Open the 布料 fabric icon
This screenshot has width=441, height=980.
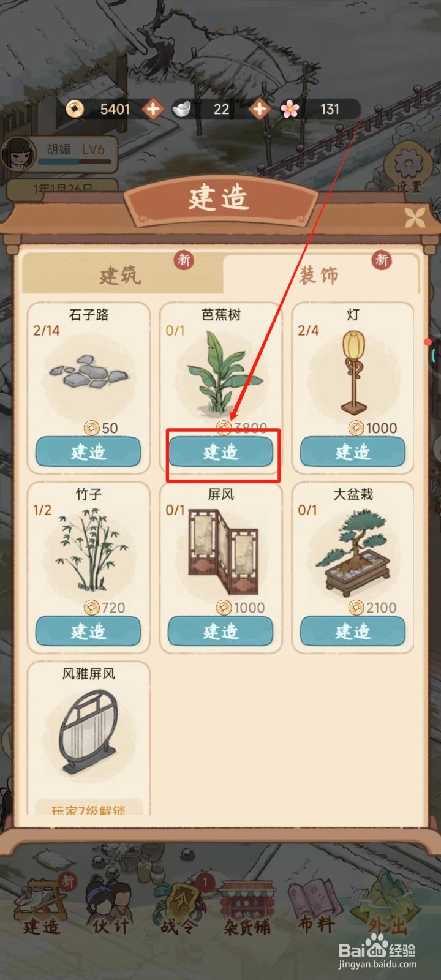tap(316, 908)
